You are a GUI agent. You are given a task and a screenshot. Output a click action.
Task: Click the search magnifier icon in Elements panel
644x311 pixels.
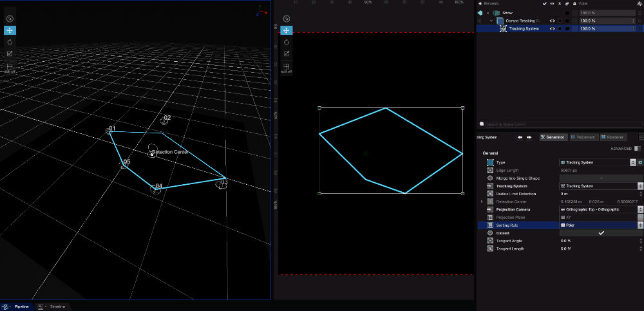pyautogui.click(x=482, y=124)
